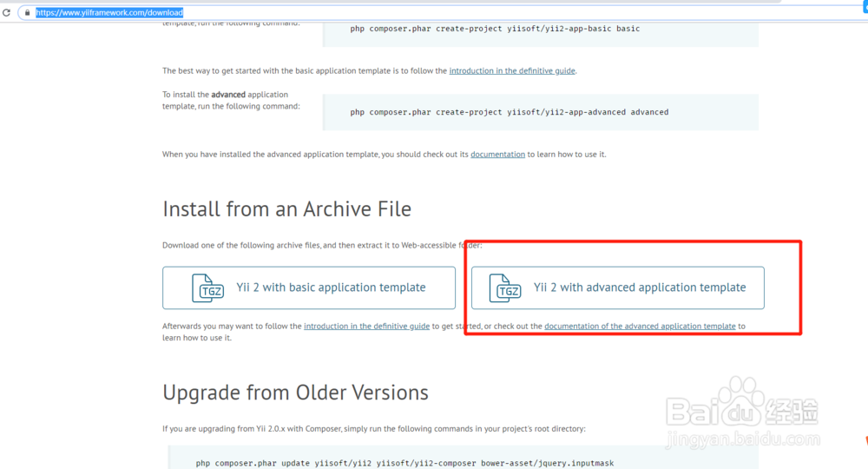
Task: Download Yii 2 with advanced application template
Action: click(618, 288)
